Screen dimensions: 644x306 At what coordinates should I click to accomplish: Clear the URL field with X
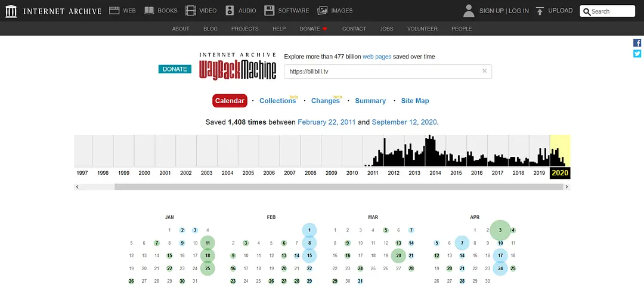484,71
